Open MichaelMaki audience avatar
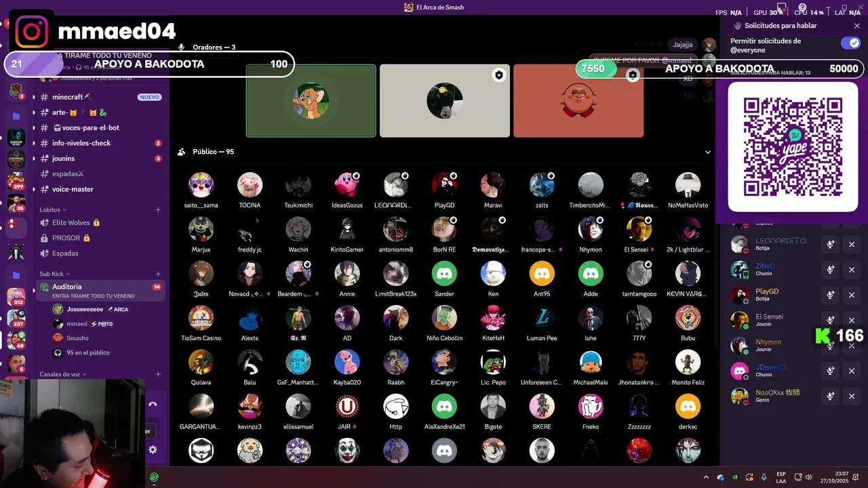This screenshot has height=488, width=868. point(591,362)
